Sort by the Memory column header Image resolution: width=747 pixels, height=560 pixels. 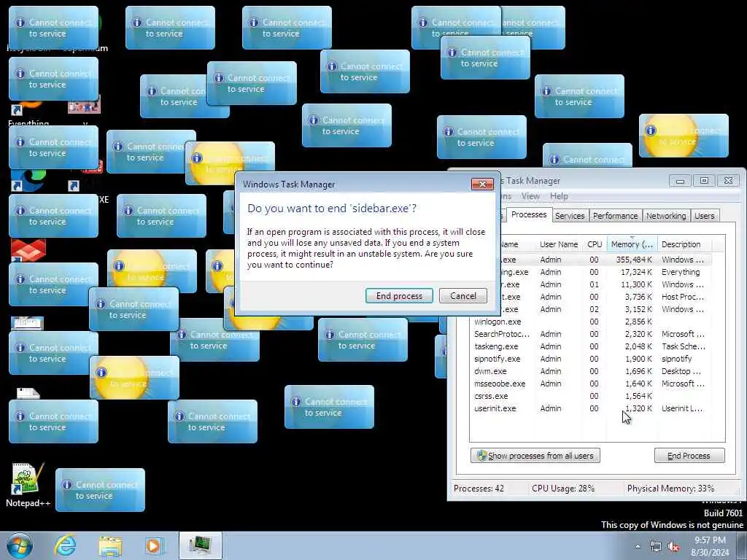click(x=632, y=244)
